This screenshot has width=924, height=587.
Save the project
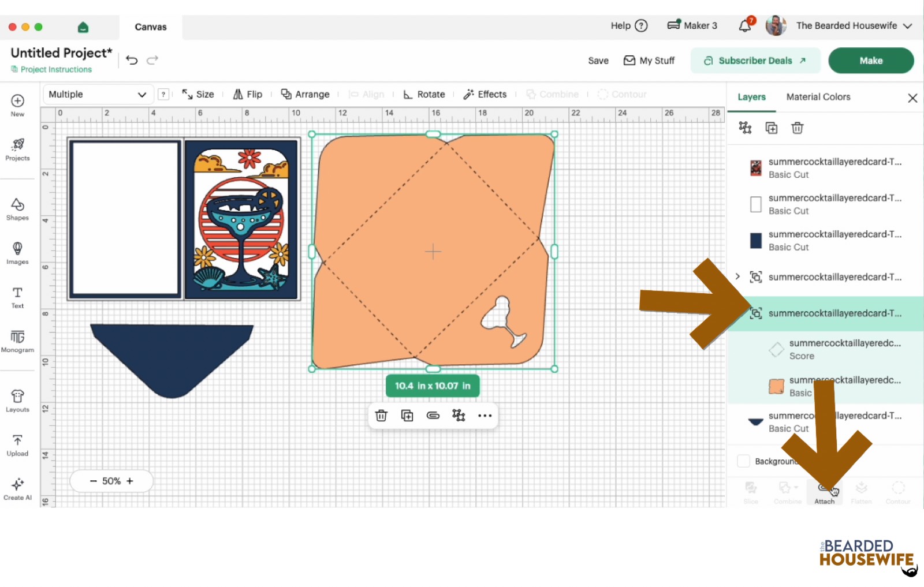pyautogui.click(x=598, y=61)
